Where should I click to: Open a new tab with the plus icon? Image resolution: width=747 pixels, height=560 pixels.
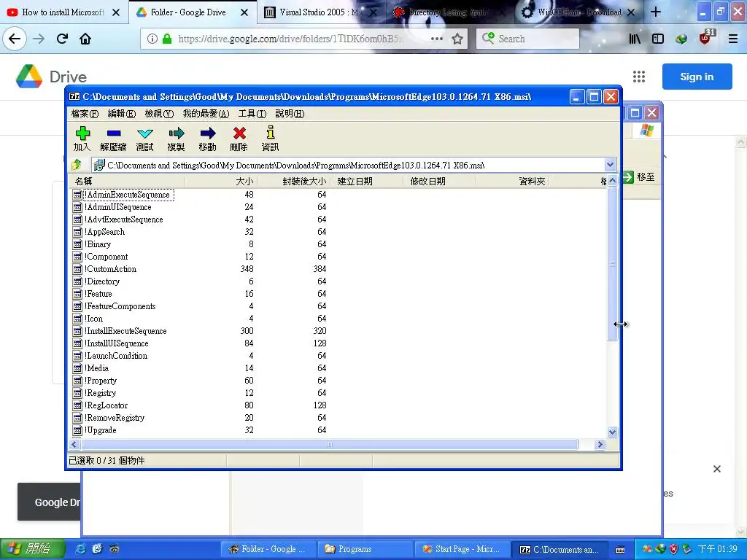coord(656,12)
